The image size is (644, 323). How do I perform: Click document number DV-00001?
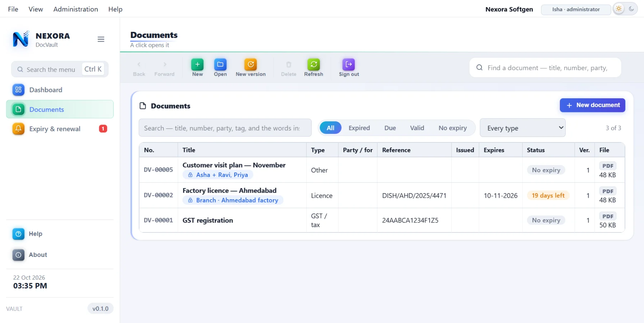tap(158, 220)
